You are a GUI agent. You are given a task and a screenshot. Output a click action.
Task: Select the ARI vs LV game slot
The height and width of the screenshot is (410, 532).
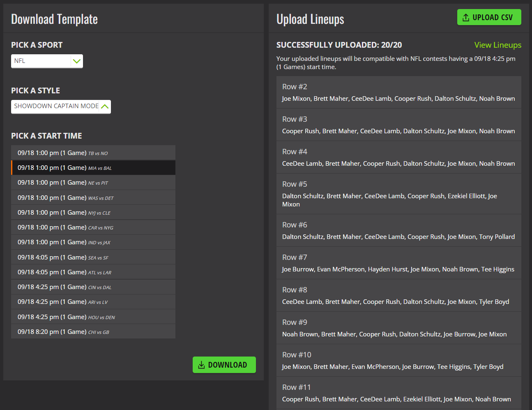(93, 302)
